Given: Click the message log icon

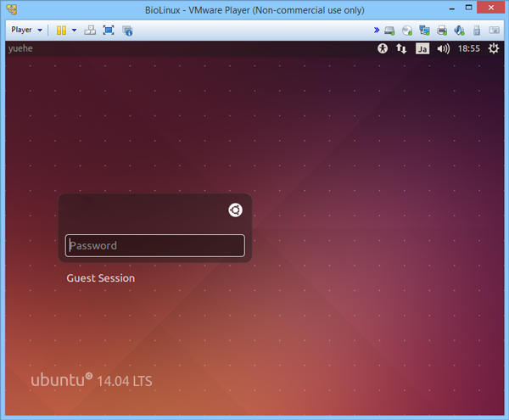Looking at the screenshot, I should pyautogui.click(x=495, y=31).
